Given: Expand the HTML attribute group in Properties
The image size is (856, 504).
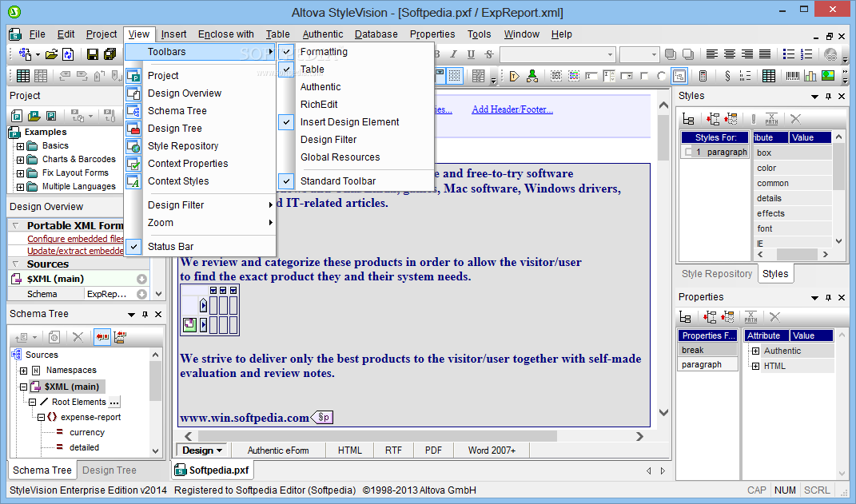Looking at the screenshot, I should click(x=755, y=367).
